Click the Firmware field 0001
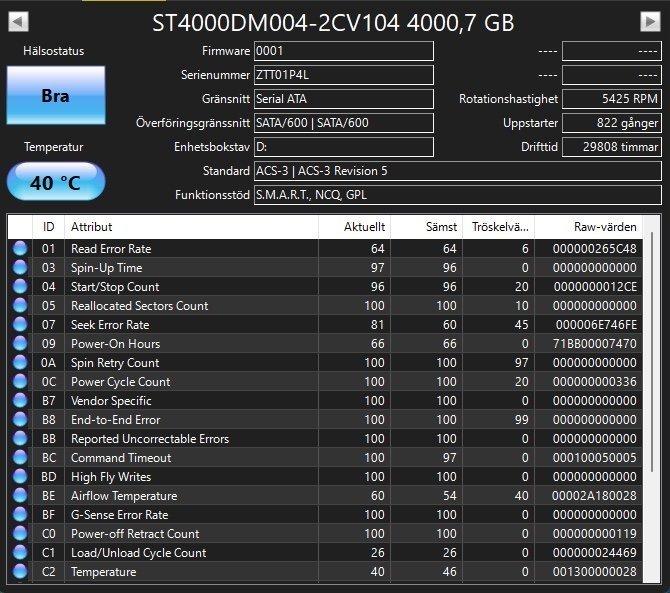The height and width of the screenshot is (593, 670). pos(344,51)
